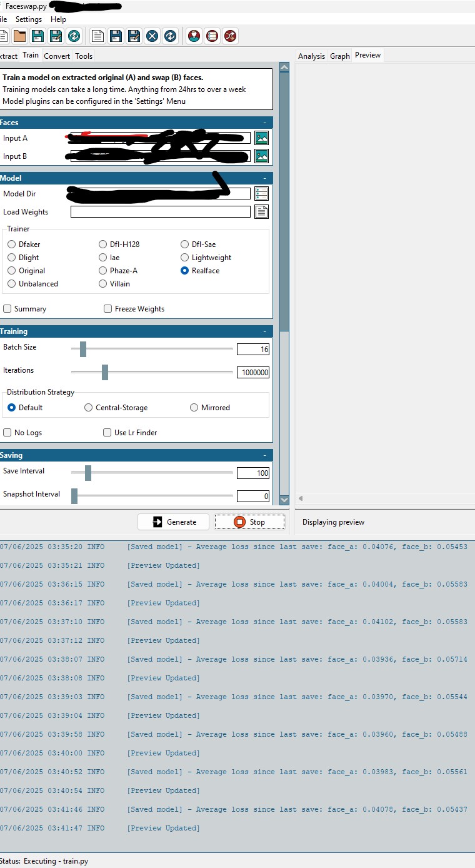Click dark blue Save Task As pencil-floppy icon
The image size is (475, 868).
click(134, 36)
